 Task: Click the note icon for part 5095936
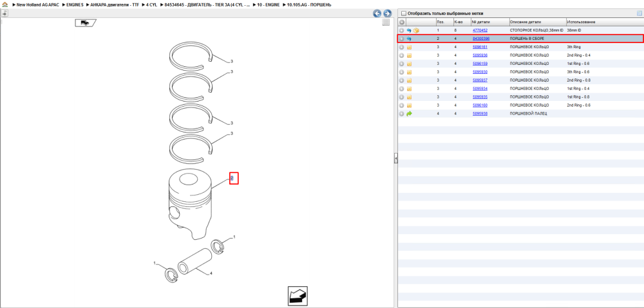point(409,55)
